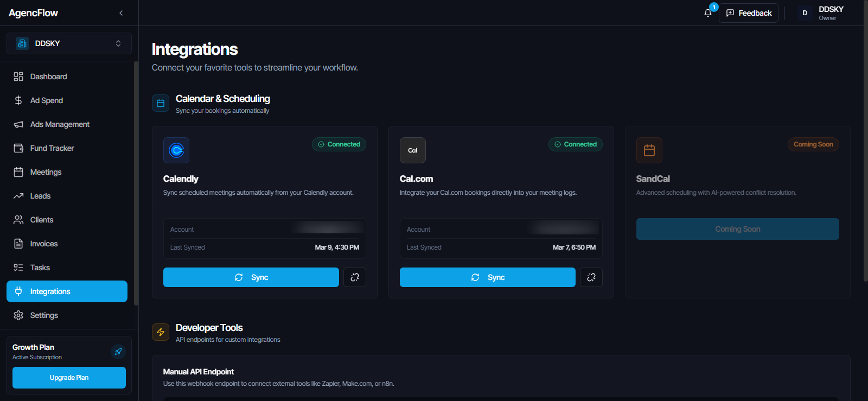
Task: Click the Tasks checklist icon
Action: click(x=18, y=268)
